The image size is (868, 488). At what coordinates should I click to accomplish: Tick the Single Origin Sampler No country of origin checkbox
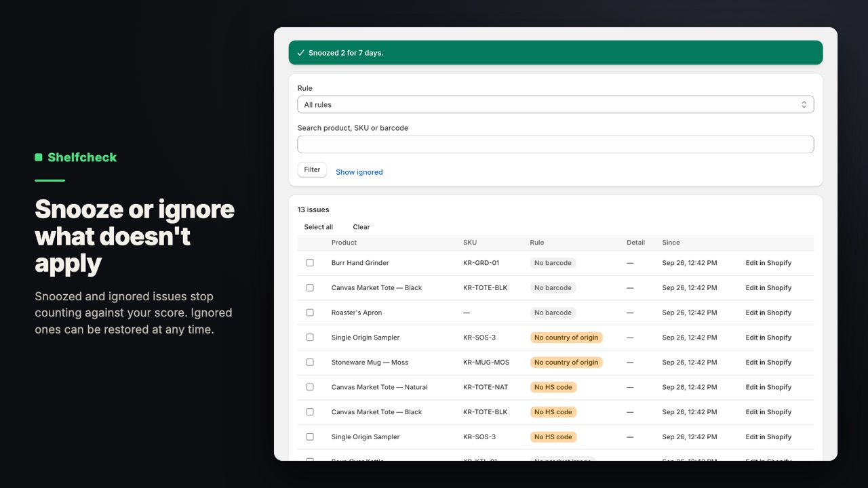(x=310, y=338)
